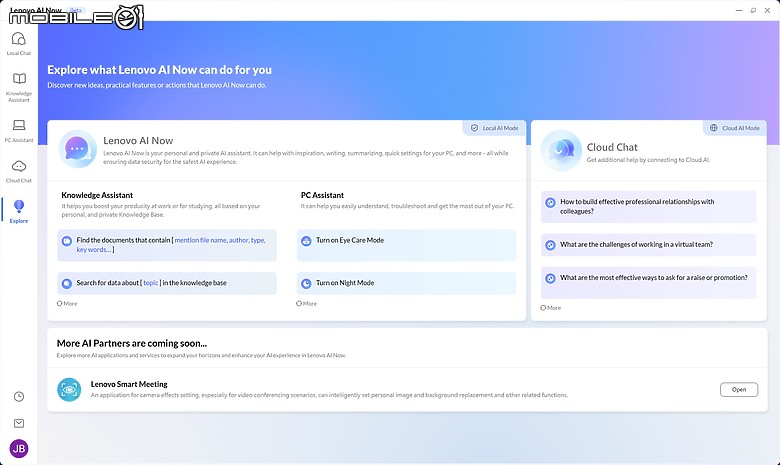Click 'More AI Partners are coming soon...' heading
Viewport: 780px width, 465px height.
point(132,343)
